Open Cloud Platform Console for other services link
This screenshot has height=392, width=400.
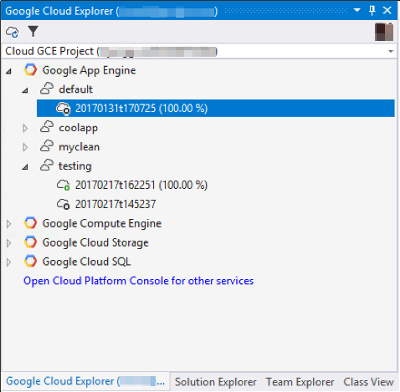point(139,281)
